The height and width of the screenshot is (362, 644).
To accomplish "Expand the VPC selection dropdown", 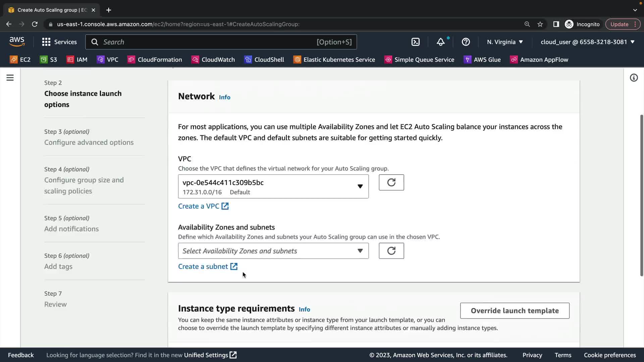I will coord(273,186).
